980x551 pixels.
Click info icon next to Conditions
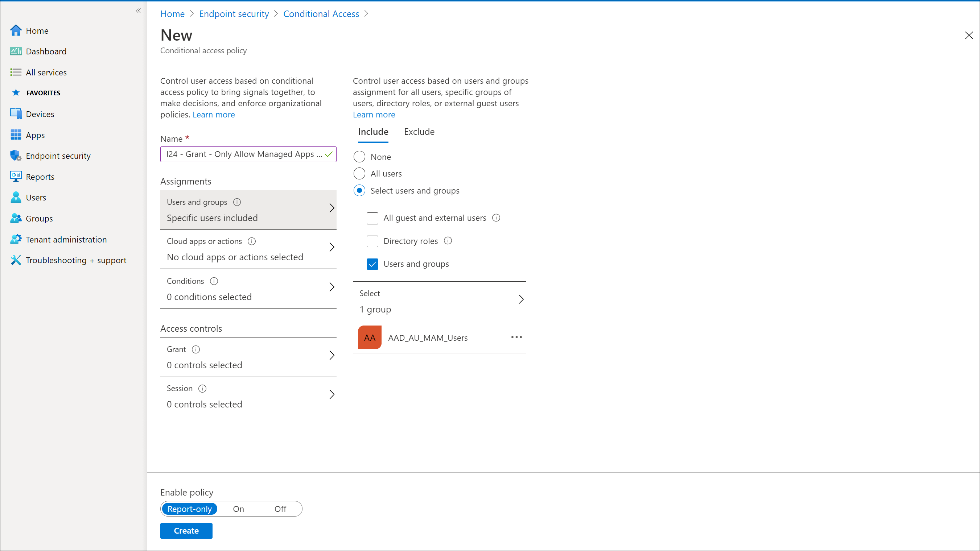tap(214, 281)
